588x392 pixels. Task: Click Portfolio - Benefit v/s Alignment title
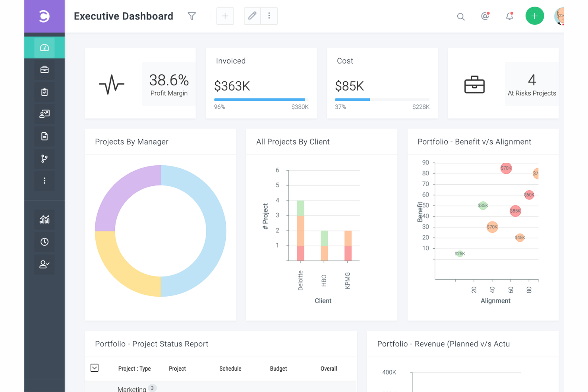(x=474, y=142)
